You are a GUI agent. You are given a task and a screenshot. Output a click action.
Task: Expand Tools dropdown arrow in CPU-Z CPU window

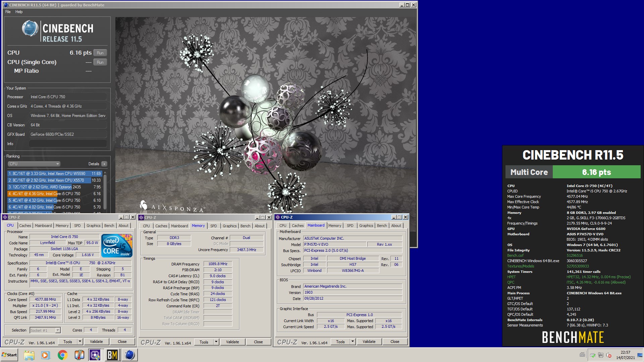coord(80,342)
